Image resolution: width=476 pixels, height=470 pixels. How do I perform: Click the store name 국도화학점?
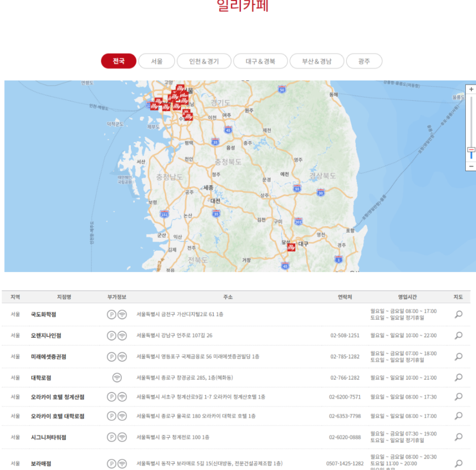point(44,315)
